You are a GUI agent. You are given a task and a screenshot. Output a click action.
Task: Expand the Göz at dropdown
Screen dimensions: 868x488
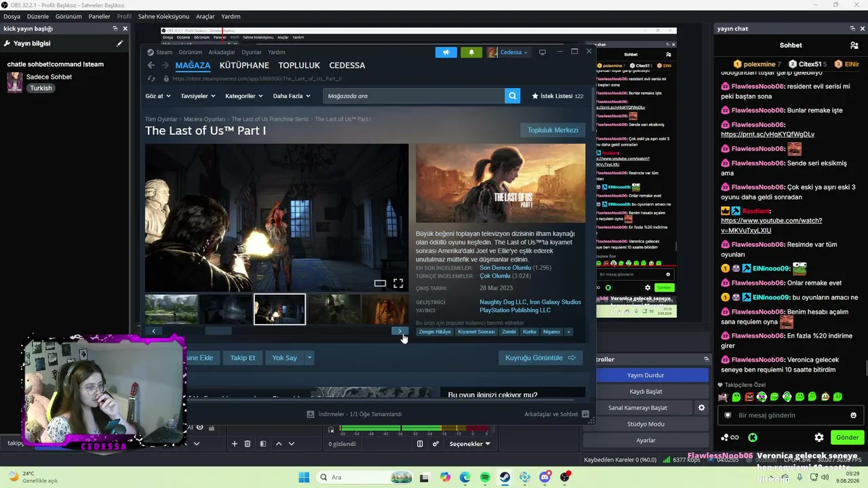tap(157, 96)
